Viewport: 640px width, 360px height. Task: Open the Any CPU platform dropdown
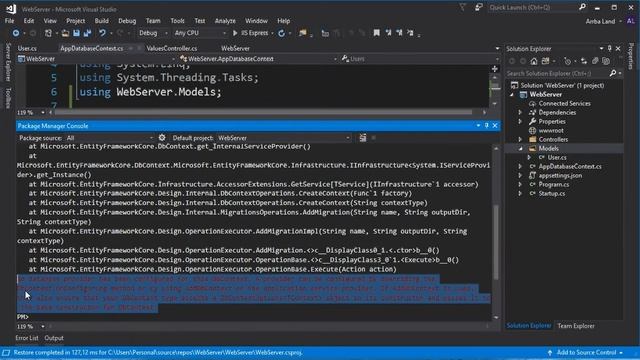tap(200, 33)
